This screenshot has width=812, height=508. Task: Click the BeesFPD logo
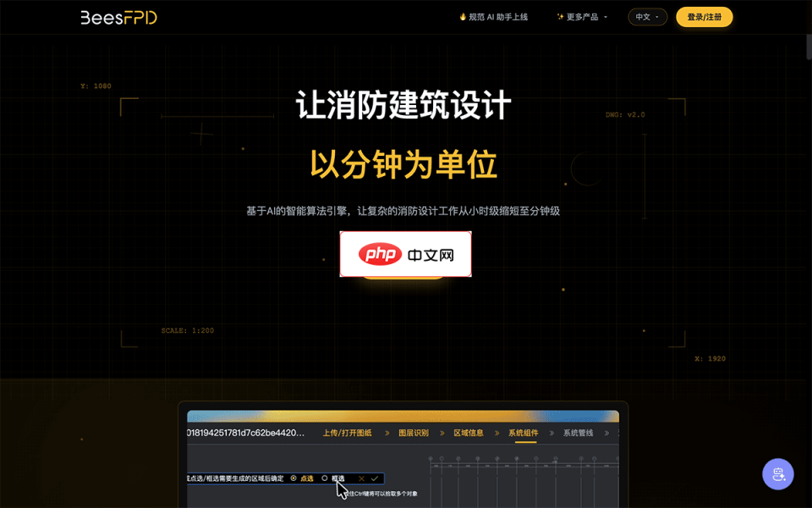pos(118,18)
